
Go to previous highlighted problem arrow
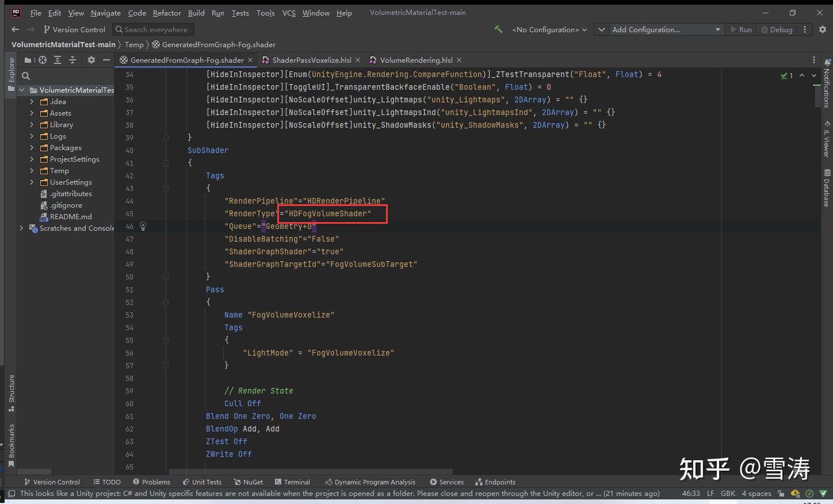(802, 75)
